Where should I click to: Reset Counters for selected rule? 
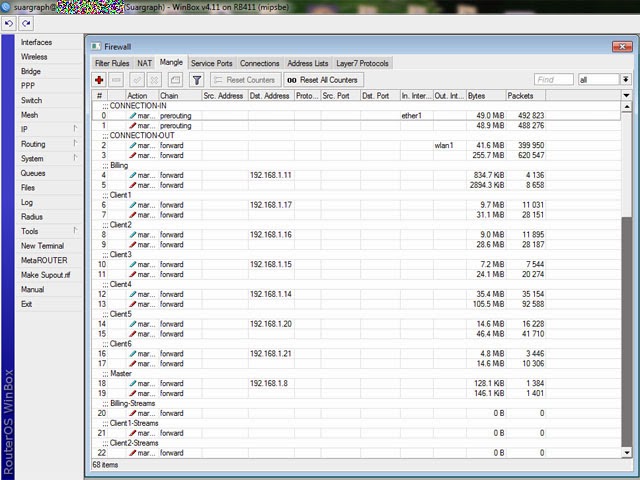coord(246,80)
